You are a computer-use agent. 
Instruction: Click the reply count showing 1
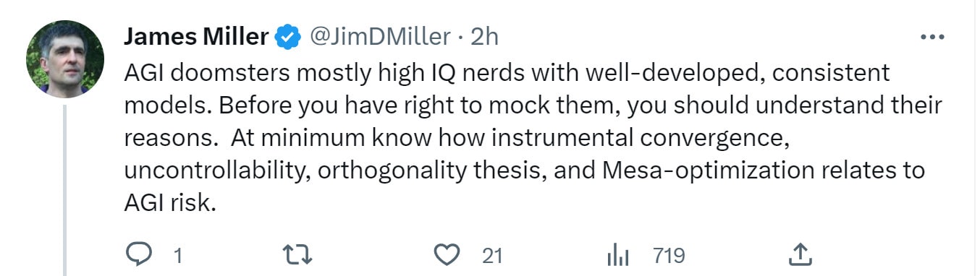tap(178, 255)
